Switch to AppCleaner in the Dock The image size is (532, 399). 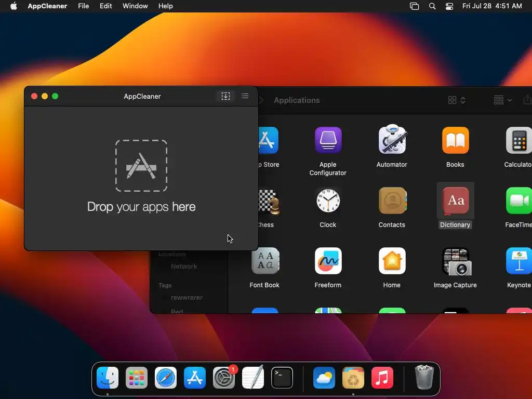(353, 378)
